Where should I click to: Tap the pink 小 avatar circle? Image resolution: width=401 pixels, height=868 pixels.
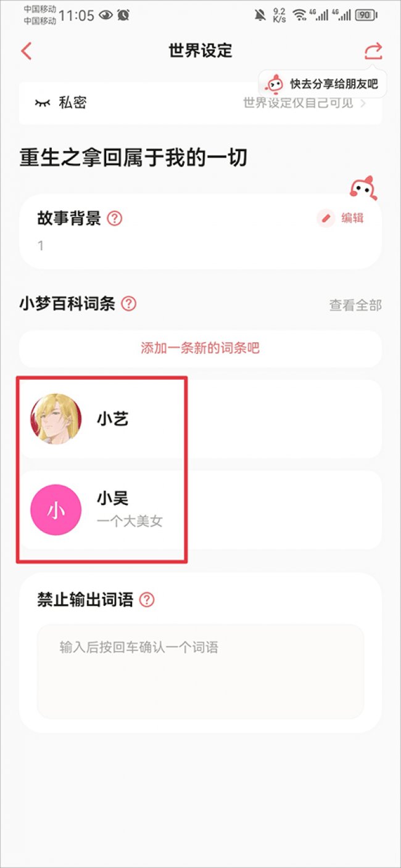(56, 510)
